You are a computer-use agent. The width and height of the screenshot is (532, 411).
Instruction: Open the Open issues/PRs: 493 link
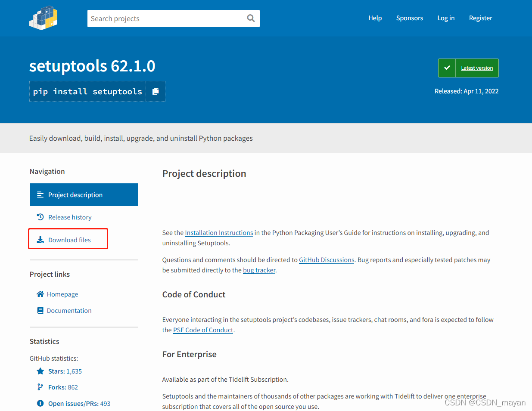pyautogui.click(x=79, y=404)
